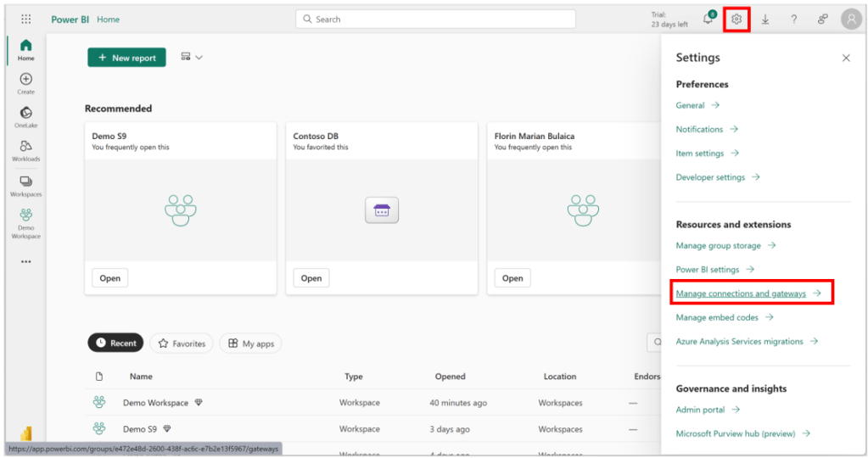Click the notifications bell icon
The height and width of the screenshot is (458, 868).
[708, 20]
